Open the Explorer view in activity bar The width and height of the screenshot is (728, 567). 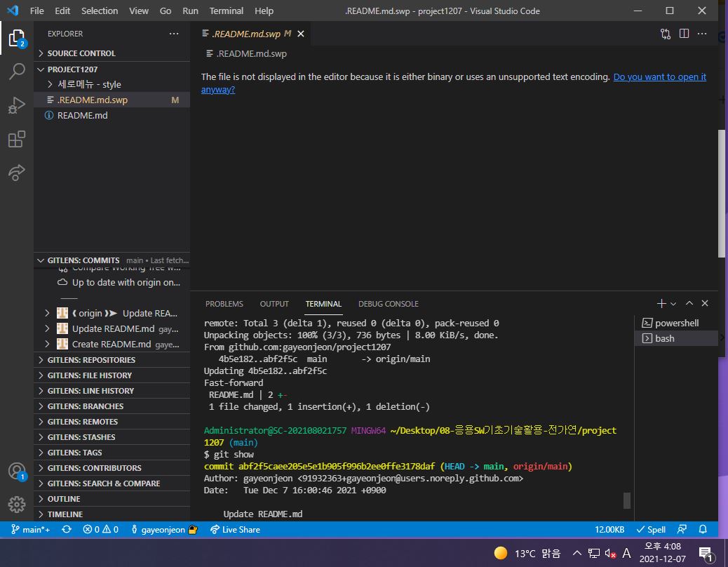(17, 38)
